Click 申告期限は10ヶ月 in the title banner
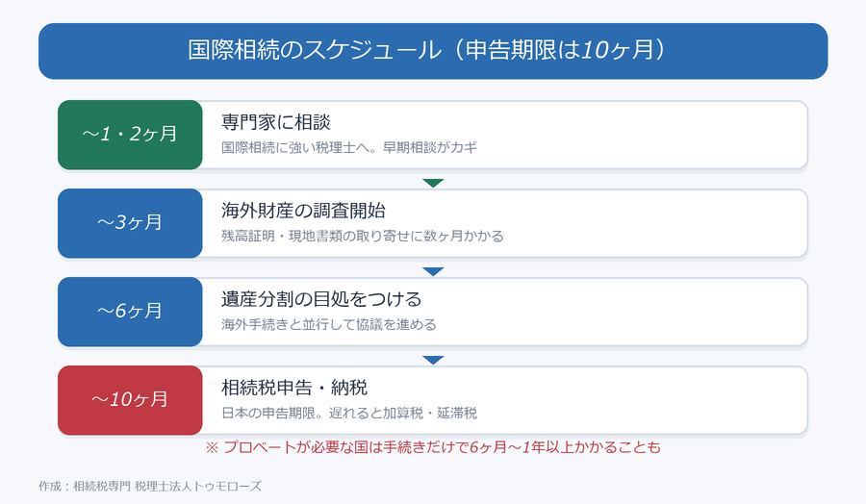The height and width of the screenshot is (504, 866). 559,50
